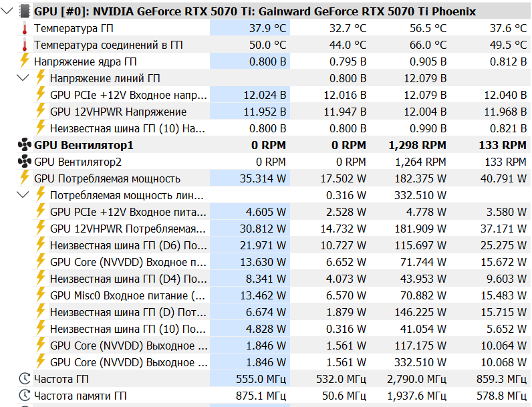The height and width of the screenshot is (407, 532).
Task: Click the current value 21.971 W
Action: 263,245
